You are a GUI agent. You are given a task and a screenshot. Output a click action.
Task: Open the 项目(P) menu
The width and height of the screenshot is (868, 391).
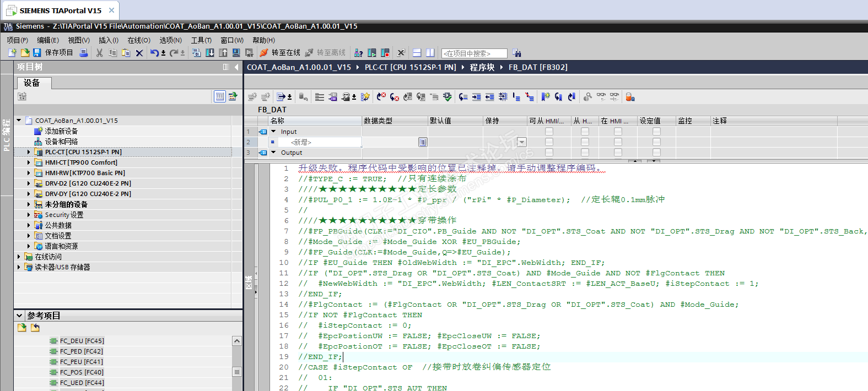pos(17,40)
